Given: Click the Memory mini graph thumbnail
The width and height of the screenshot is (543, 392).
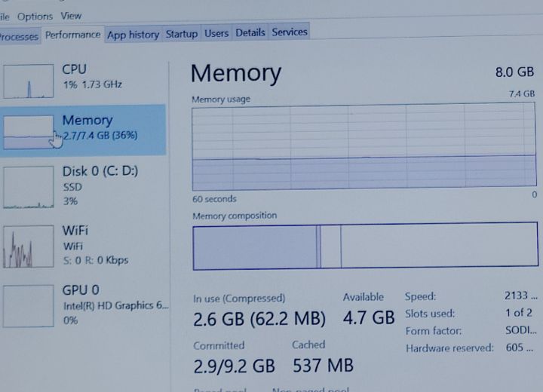Looking at the screenshot, I should pyautogui.click(x=29, y=132).
